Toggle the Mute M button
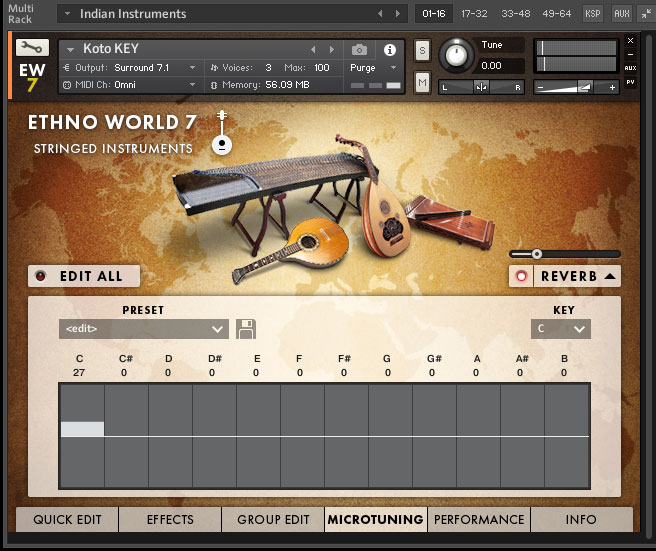The width and height of the screenshot is (656, 551). (422, 83)
